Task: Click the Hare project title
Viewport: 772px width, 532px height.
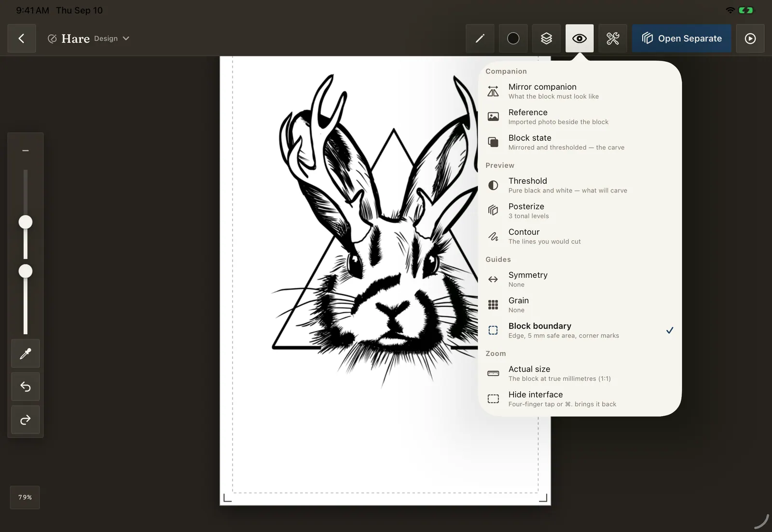Action: coord(76,39)
